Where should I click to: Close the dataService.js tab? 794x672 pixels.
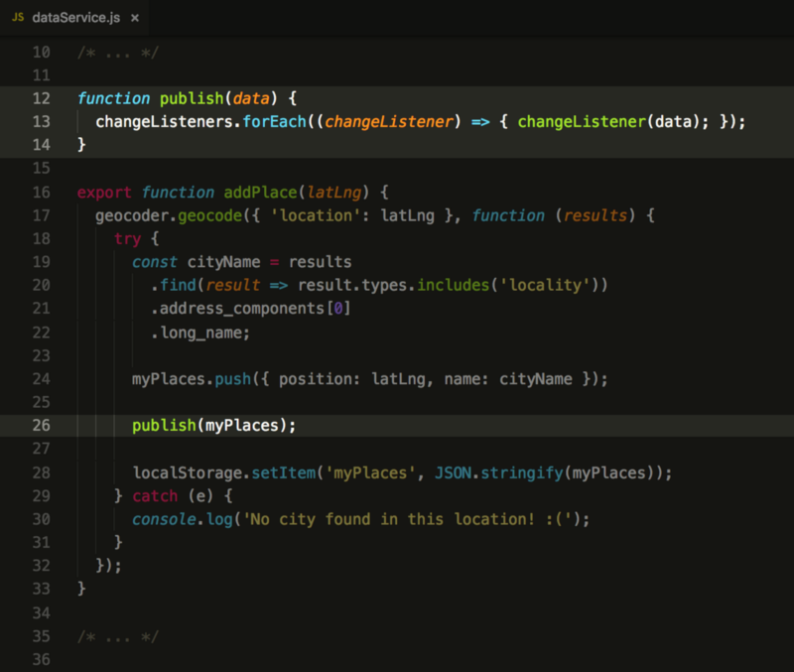click(135, 18)
